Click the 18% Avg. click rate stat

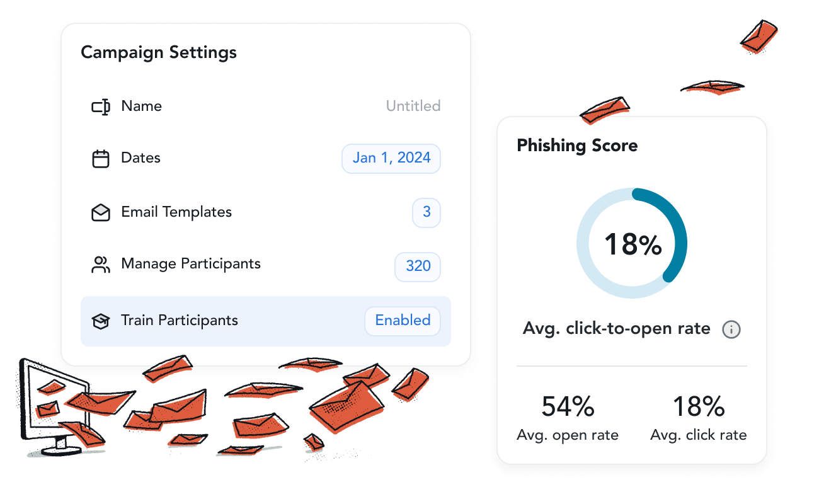click(699, 418)
